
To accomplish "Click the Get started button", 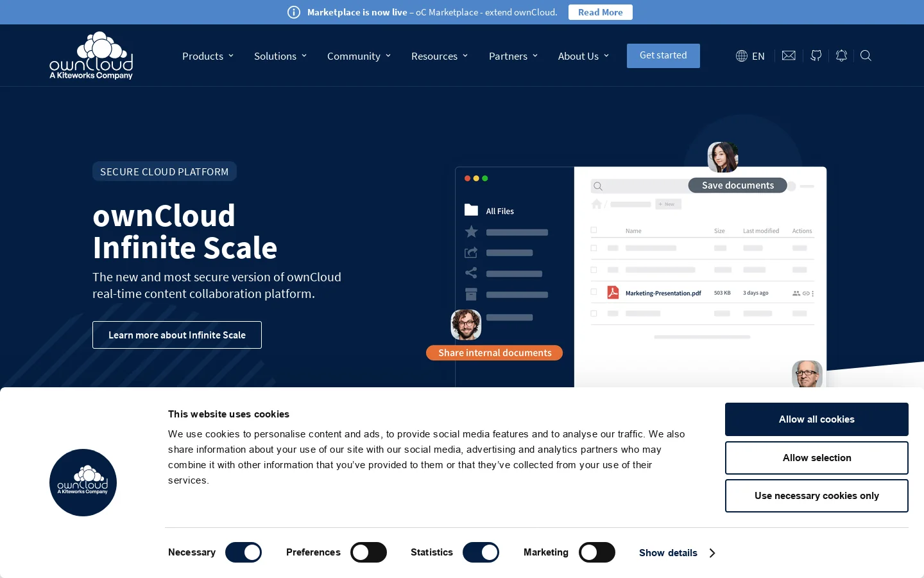I will [x=663, y=56].
